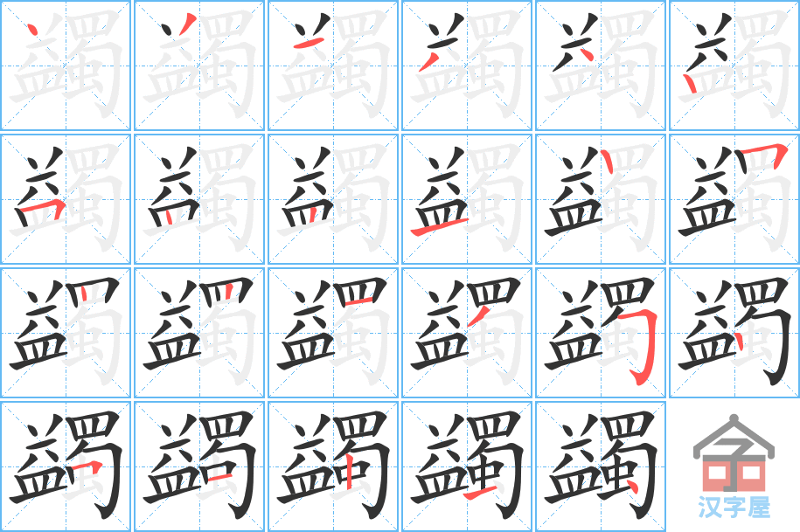Image resolution: width=800 pixels, height=532 pixels.
Task: Select step twelve with the red top hook stroke
Action: coord(734,199)
